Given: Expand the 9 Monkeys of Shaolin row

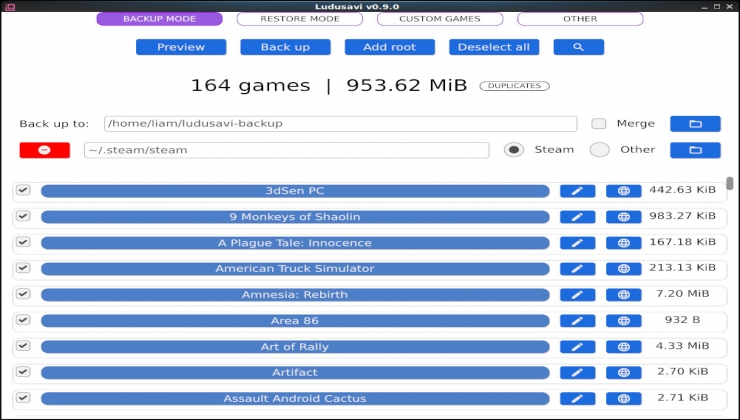Looking at the screenshot, I should pyautogui.click(x=295, y=217).
